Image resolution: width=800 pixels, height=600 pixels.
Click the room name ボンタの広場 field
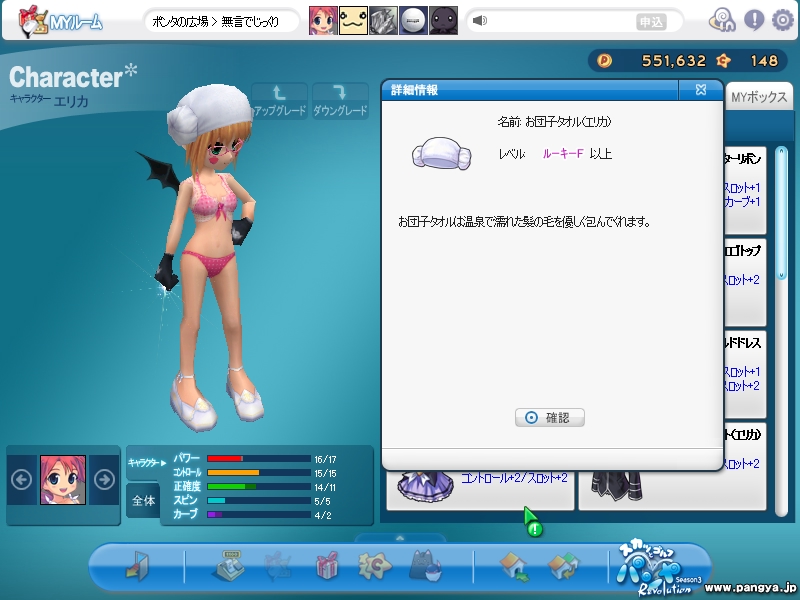click(220, 21)
